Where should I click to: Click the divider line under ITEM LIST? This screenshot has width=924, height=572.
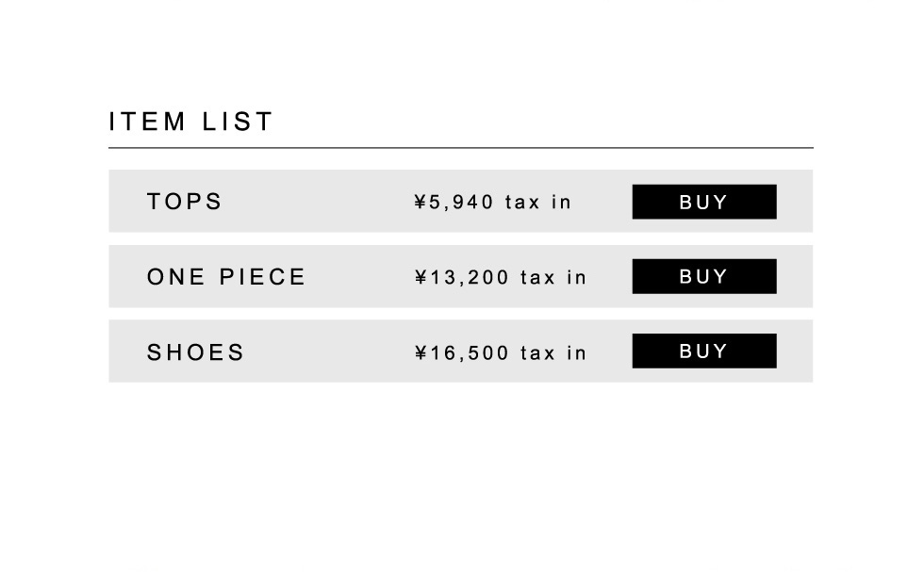[460, 148]
